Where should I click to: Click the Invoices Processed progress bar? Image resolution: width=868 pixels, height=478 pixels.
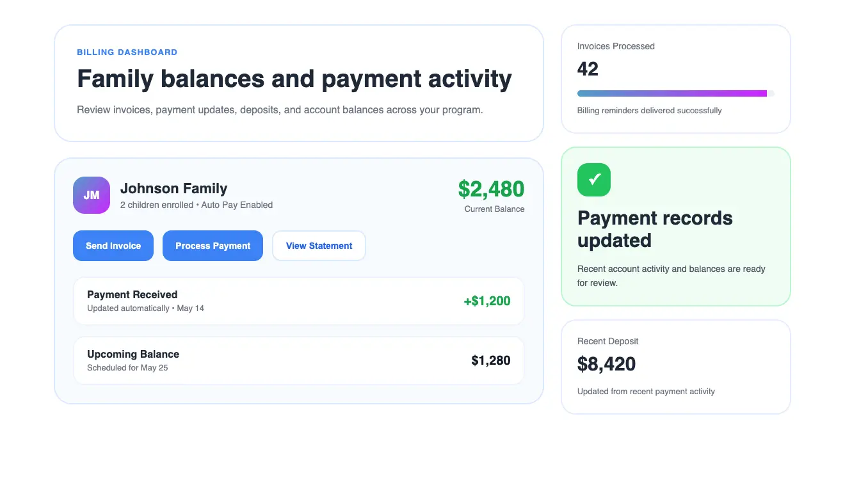pyautogui.click(x=676, y=93)
